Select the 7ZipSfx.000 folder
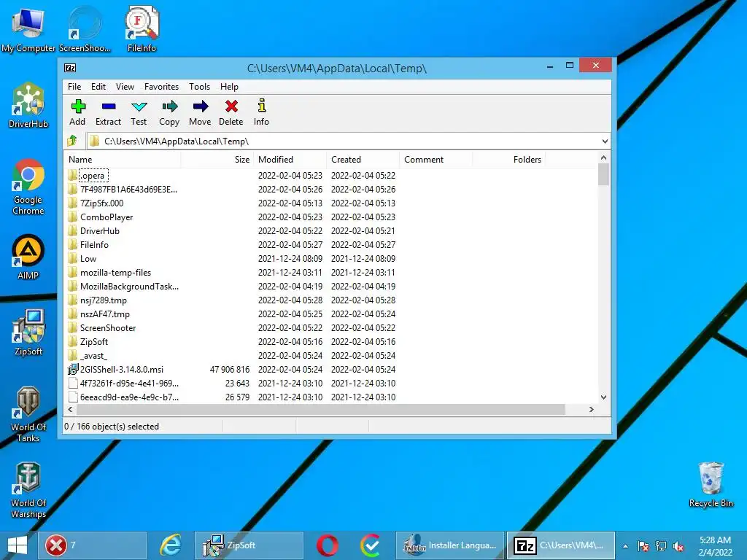Viewport: 747px width, 560px height. coord(101,203)
